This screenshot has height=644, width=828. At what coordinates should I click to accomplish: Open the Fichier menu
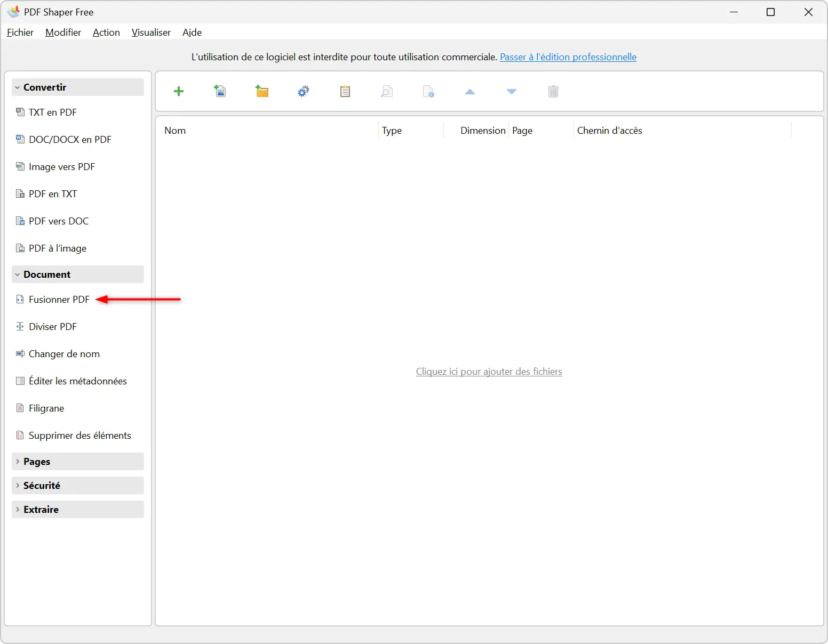(20, 33)
